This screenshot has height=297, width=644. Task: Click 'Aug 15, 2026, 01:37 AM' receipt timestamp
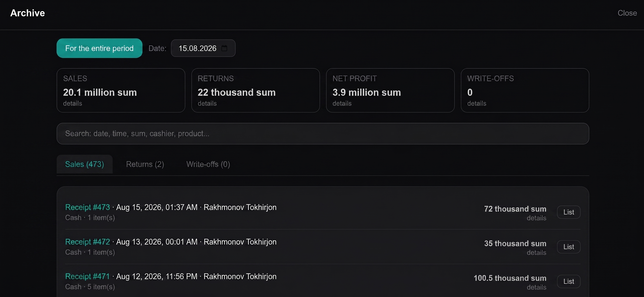(x=157, y=207)
